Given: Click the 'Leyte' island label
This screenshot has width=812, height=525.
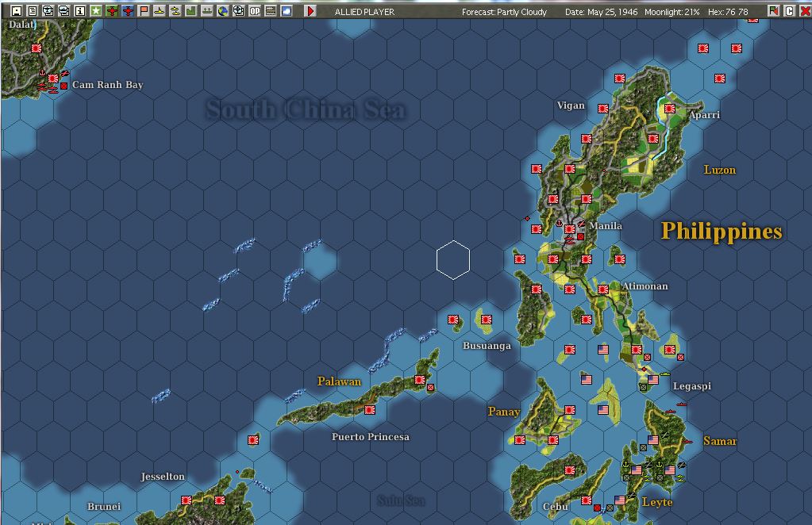Looking at the screenshot, I should tap(657, 502).
